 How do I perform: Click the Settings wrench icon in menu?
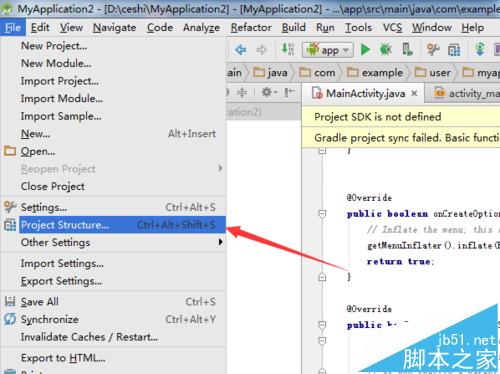[x=10, y=207]
